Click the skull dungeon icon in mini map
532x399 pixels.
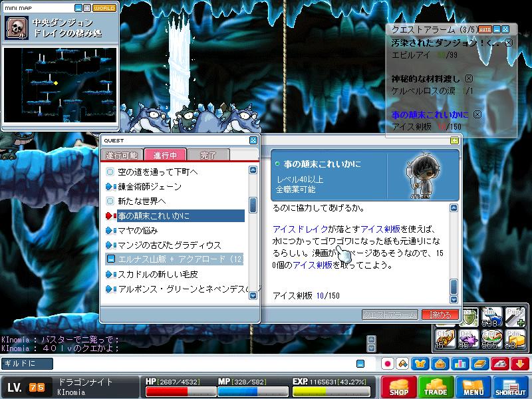click(x=17, y=28)
